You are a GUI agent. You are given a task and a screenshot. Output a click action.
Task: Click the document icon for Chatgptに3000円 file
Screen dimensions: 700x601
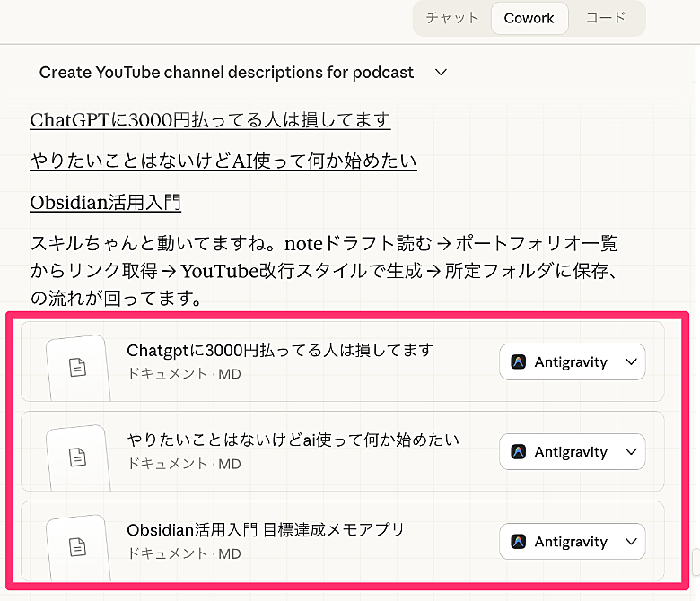[x=78, y=368]
